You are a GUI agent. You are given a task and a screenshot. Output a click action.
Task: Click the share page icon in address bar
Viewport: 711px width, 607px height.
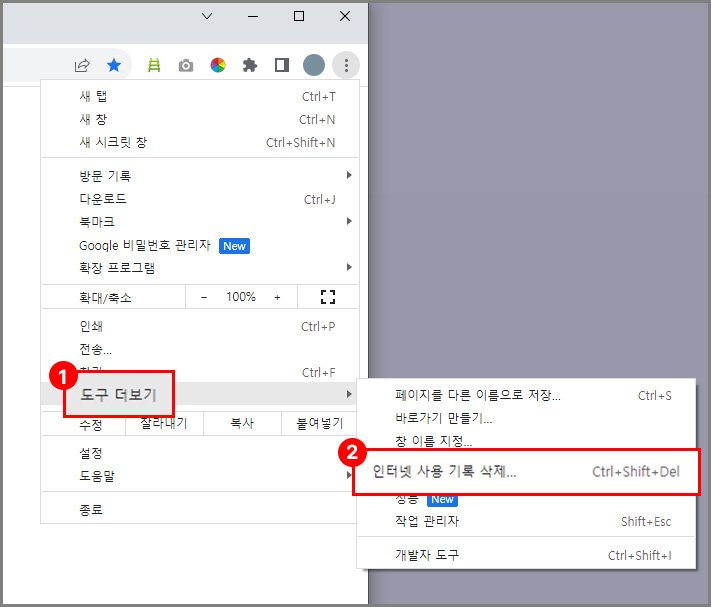pyautogui.click(x=82, y=66)
